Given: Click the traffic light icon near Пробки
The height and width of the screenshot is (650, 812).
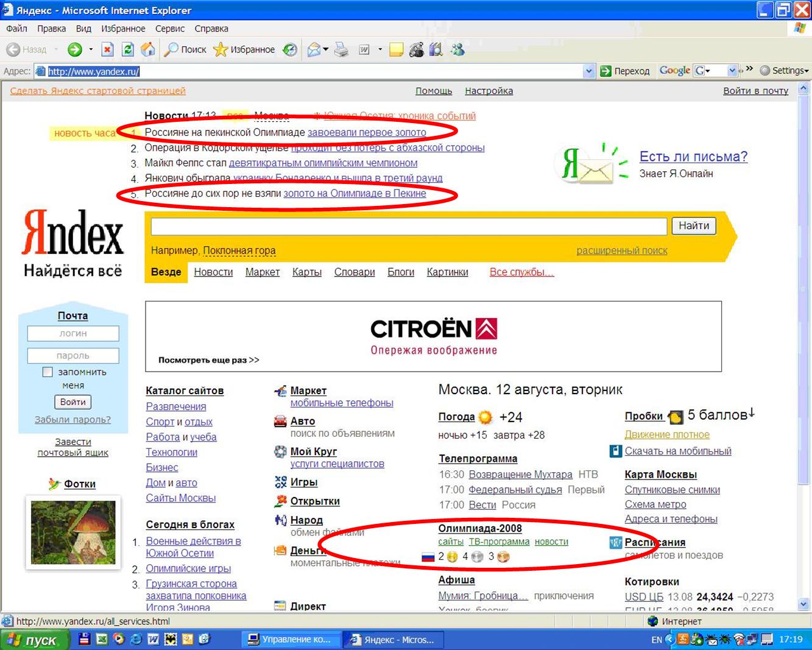Looking at the screenshot, I should click(676, 417).
